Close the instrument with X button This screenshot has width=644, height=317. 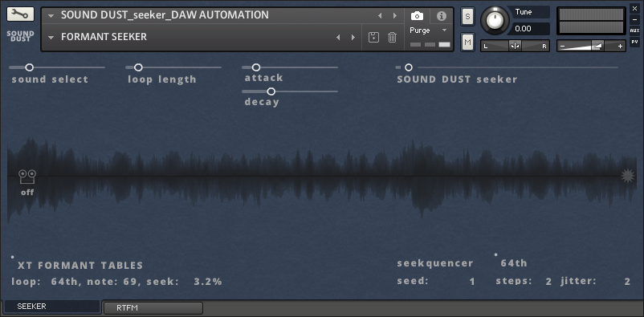634,8
